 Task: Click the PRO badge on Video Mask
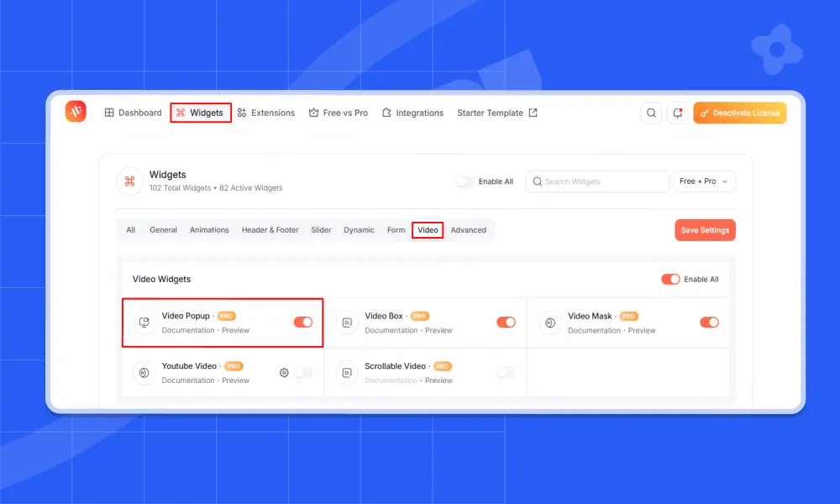tap(629, 316)
